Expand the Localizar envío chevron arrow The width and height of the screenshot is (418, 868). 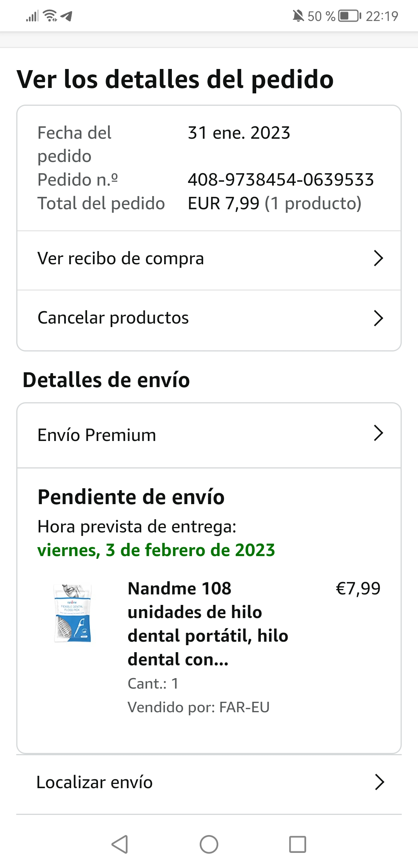[x=379, y=782]
